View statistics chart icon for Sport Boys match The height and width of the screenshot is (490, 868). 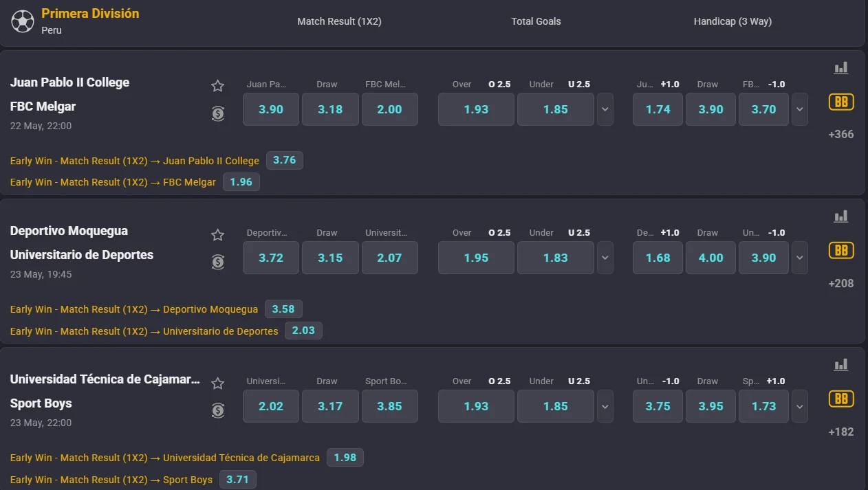point(841,365)
